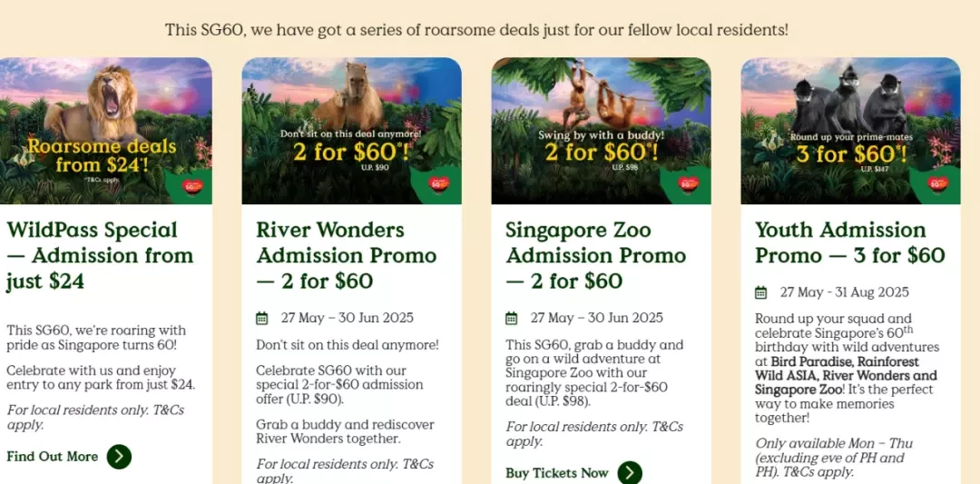The height and width of the screenshot is (484, 980).
Task: Select Singapore Zoo Admission Promo heading
Action: point(595,256)
